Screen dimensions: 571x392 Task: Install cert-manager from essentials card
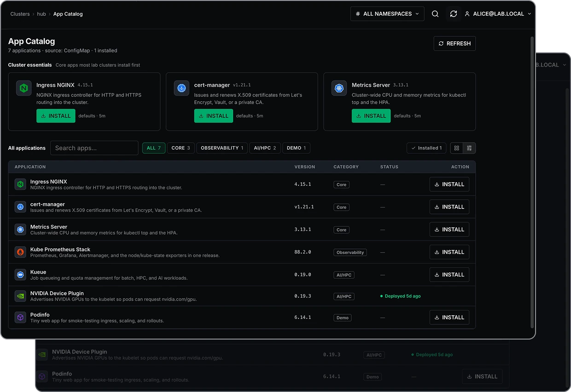[214, 116]
